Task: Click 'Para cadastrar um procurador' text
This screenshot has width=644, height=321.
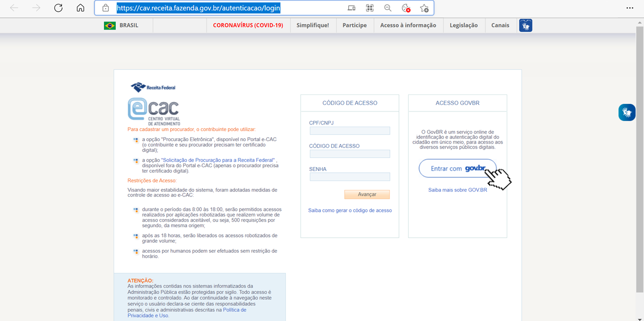Action: (x=191, y=129)
